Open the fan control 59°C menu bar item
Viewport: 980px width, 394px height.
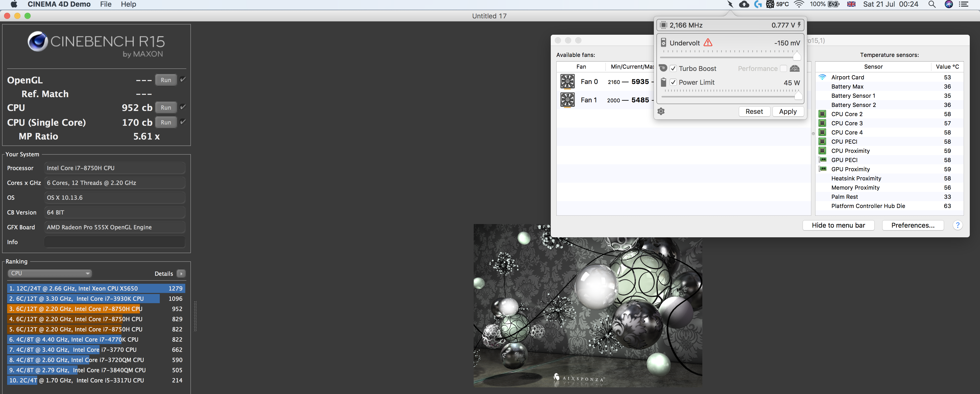tap(777, 4)
